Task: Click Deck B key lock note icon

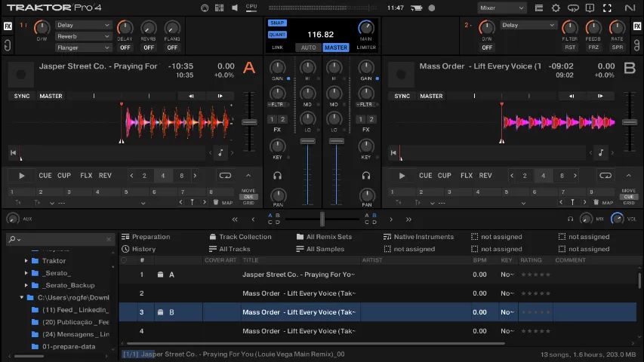Action: tap(601, 152)
